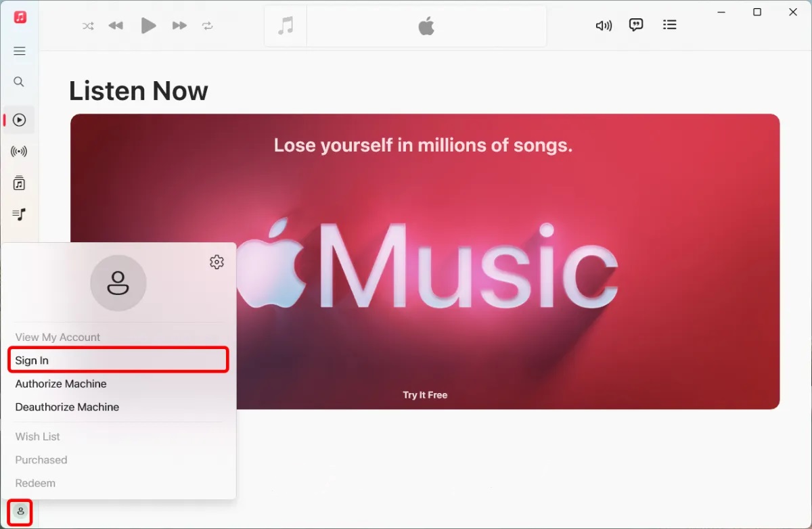
Task: Open the playlists sidebar icon
Action: click(20, 214)
